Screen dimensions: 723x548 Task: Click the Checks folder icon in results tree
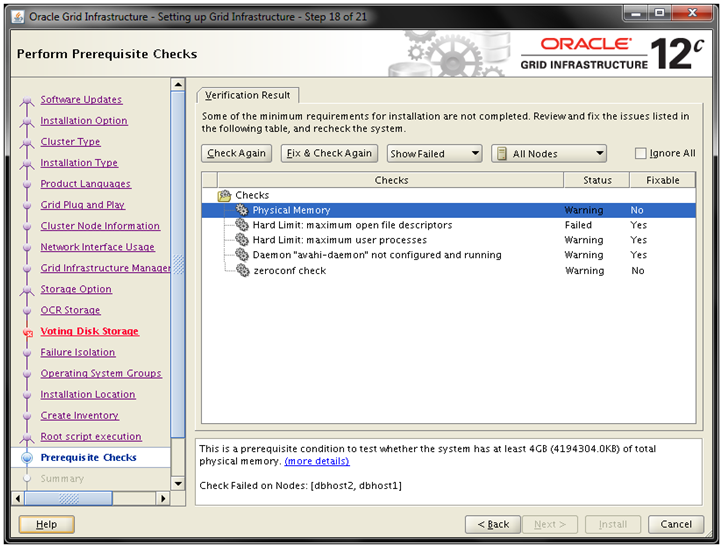pos(225,196)
